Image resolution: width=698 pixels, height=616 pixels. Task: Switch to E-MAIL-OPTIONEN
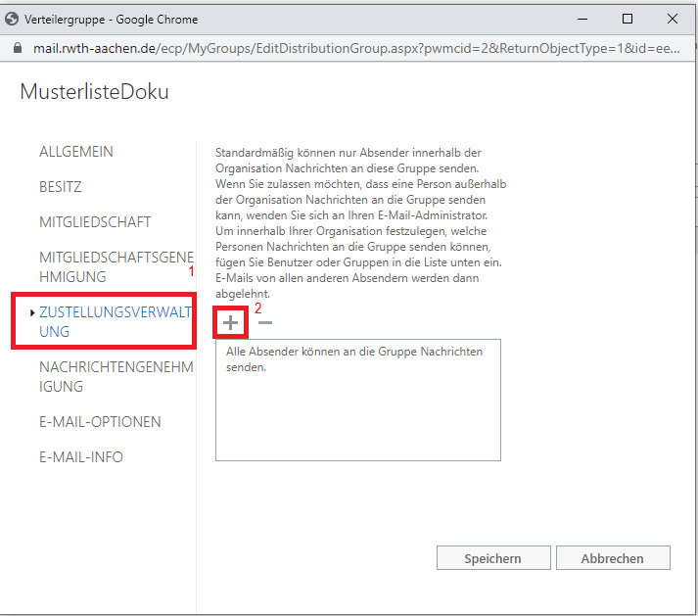point(100,422)
